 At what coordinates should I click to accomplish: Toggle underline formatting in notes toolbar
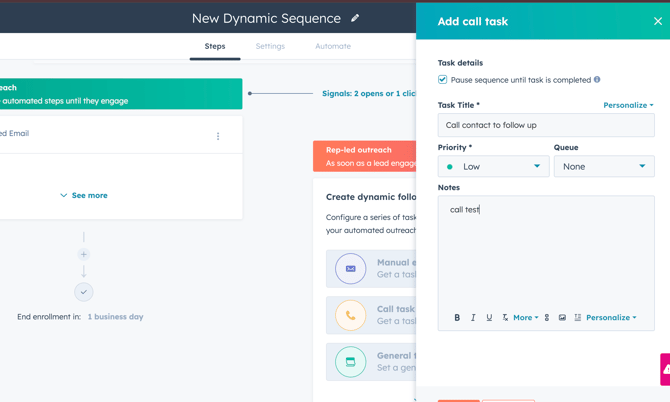point(489,318)
